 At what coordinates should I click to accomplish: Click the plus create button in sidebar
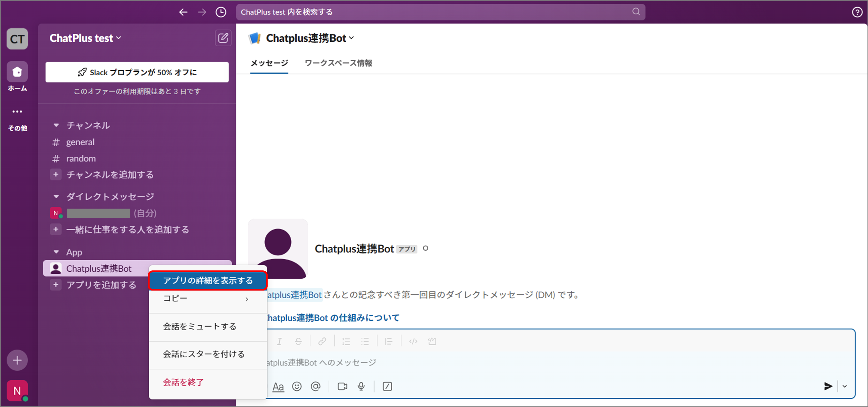tap(17, 360)
